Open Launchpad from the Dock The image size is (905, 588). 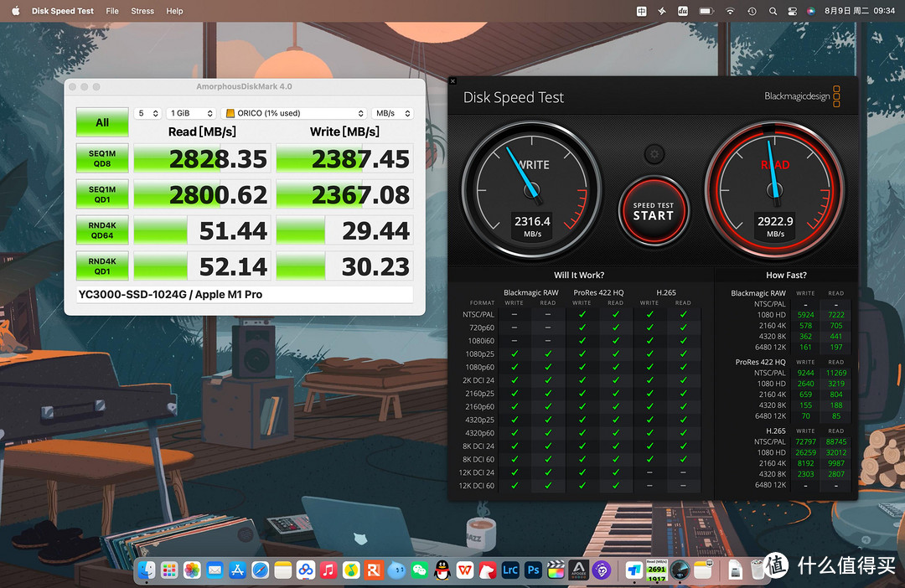point(169,570)
